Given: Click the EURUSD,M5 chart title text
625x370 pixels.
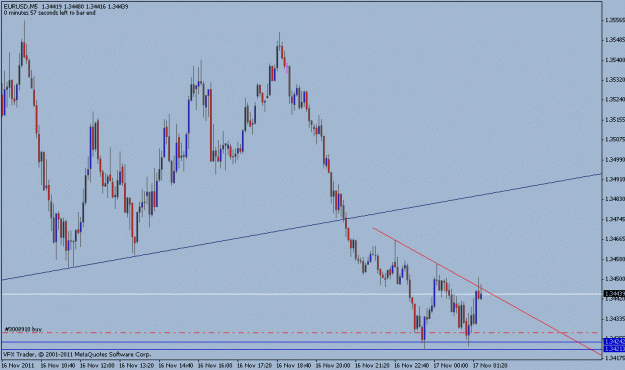Looking at the screenshot, I should [x=21, y=6].
